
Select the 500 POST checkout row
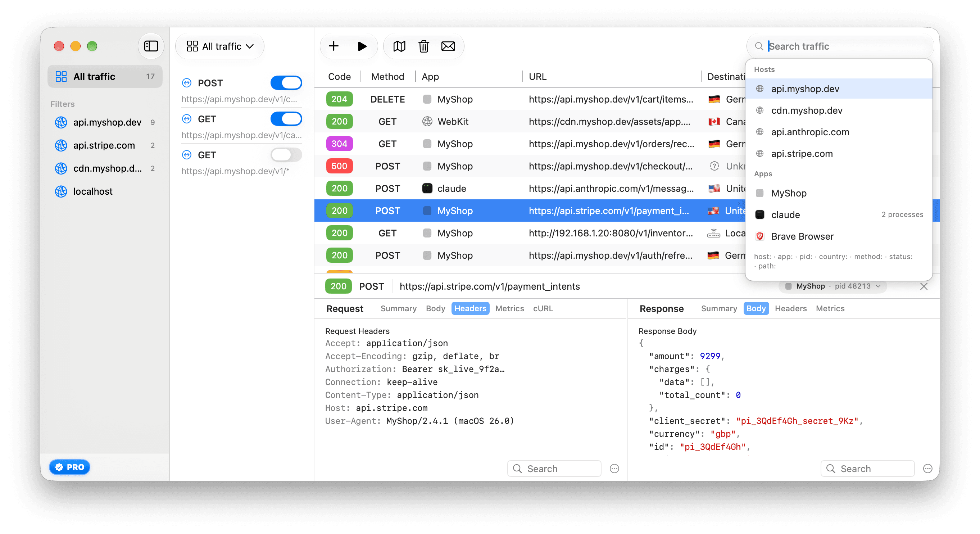[530, 166]
